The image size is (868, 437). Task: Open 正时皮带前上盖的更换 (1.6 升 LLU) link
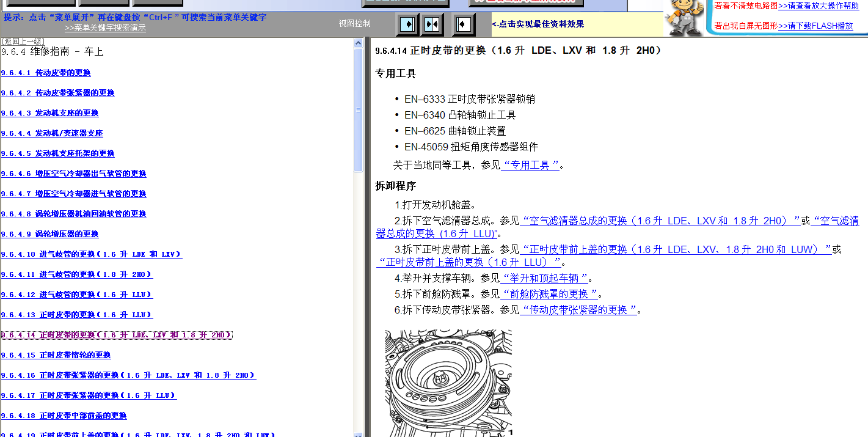(x=469, y=262)
